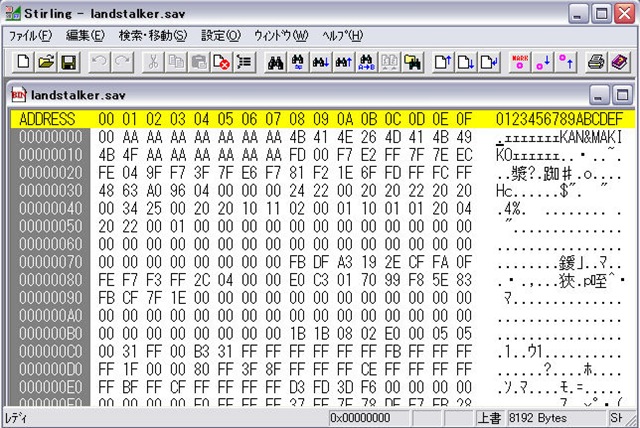Click hex byte 48 in row 00000030
640x428 pixels.
[x=106, y=191]
